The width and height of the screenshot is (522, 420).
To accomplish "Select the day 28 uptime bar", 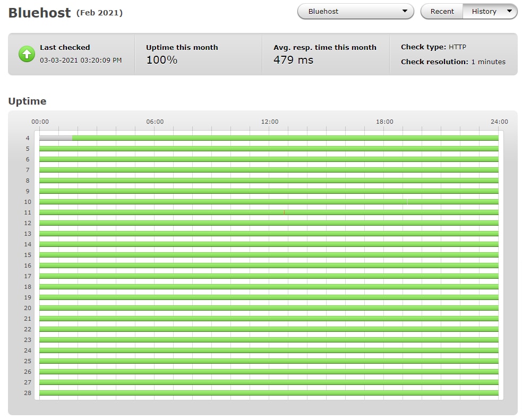I will point(269,393).
